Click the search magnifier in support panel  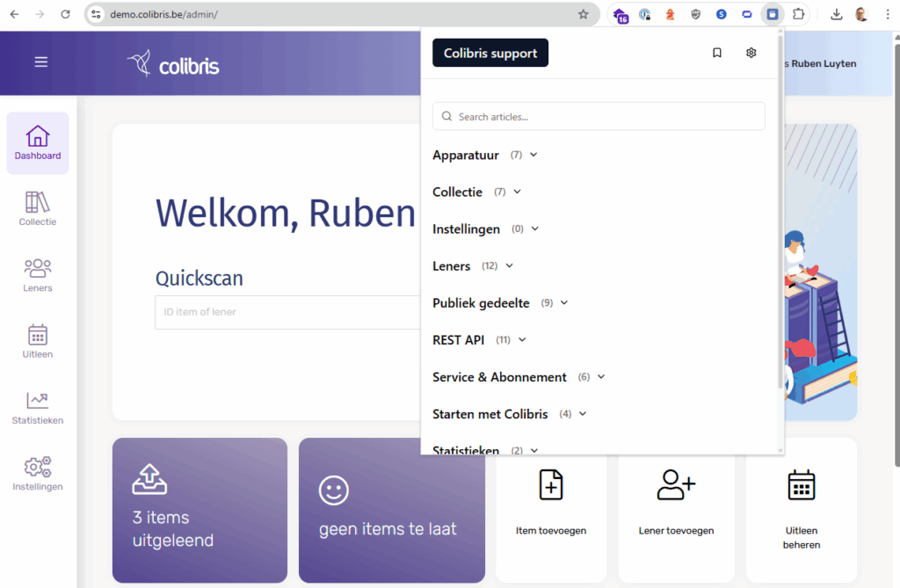click(x=446, y=117)
